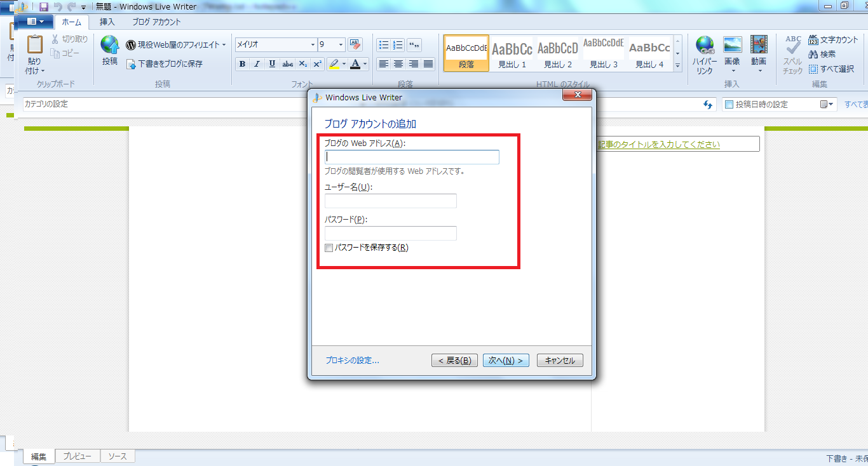Open the 現役Web屋のアフィリエイト blog dropdown

pyautogui.click(x=176, y=44)
